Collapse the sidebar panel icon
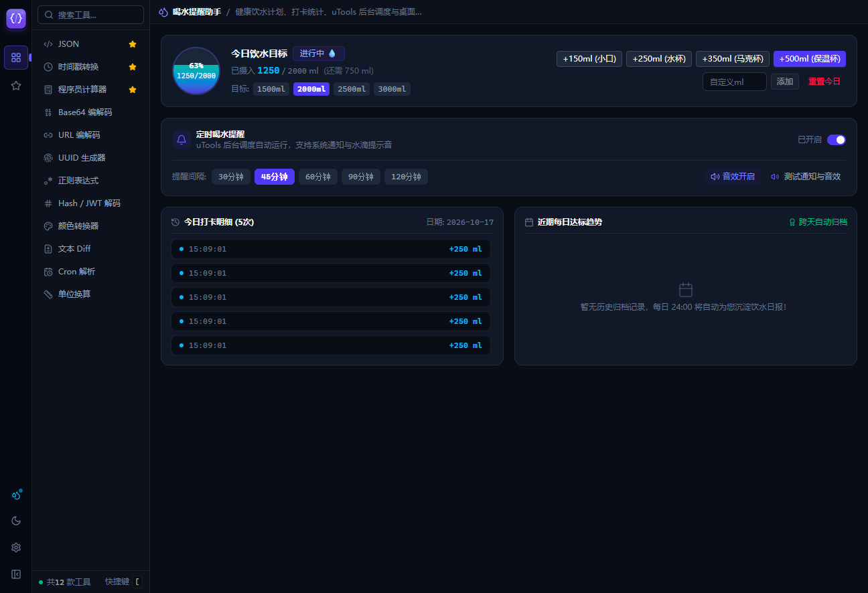 click(16, 574)
